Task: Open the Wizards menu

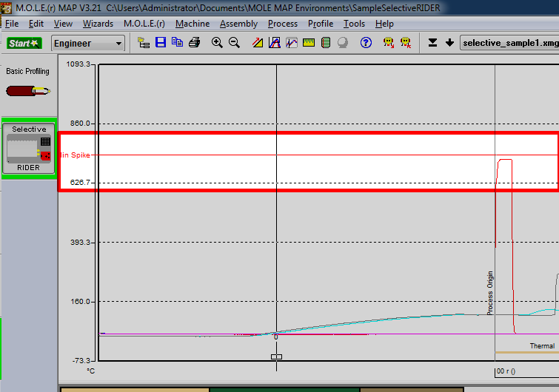Action: (x=98, y=24)
